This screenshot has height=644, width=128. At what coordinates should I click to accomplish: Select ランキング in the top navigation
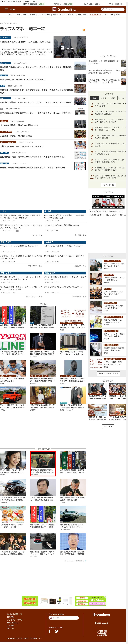click(x=109, y=15)
